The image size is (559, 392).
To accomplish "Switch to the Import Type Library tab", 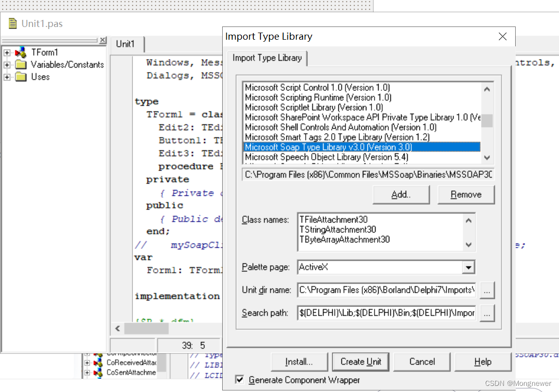I will point(267,58).
